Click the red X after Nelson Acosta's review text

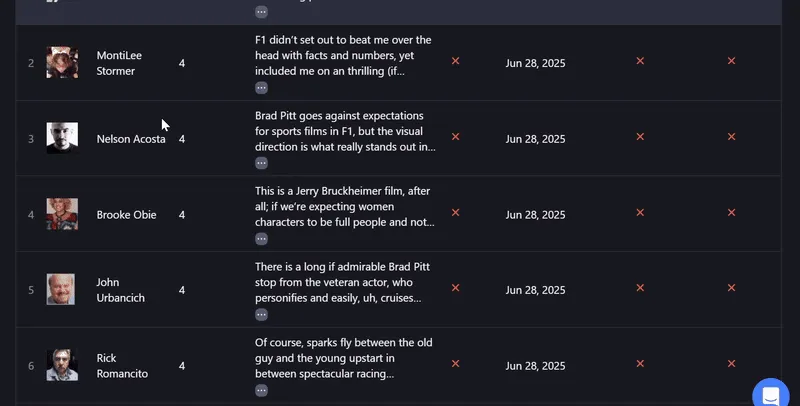coord(456,137)
